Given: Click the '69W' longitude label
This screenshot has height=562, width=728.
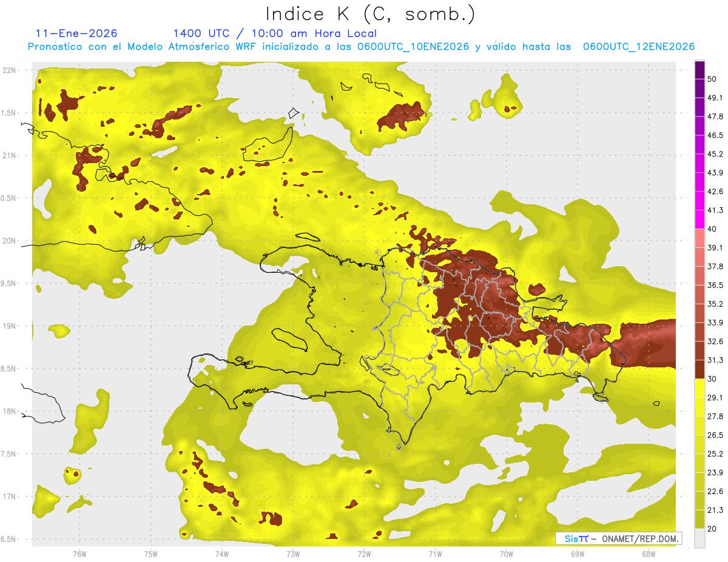Looking at the screenshot, I should (577, 554).
